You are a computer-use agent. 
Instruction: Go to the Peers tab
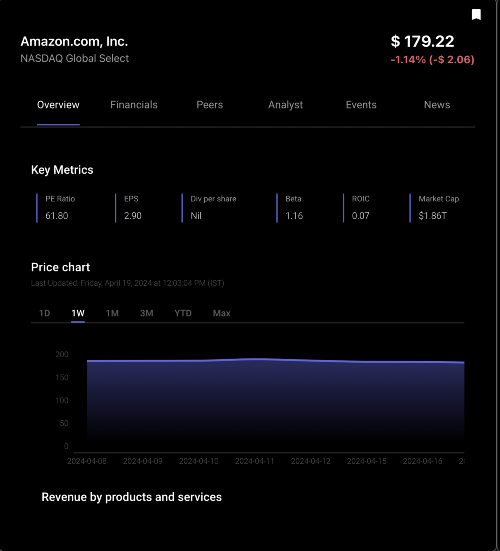[x=209, y=105]
